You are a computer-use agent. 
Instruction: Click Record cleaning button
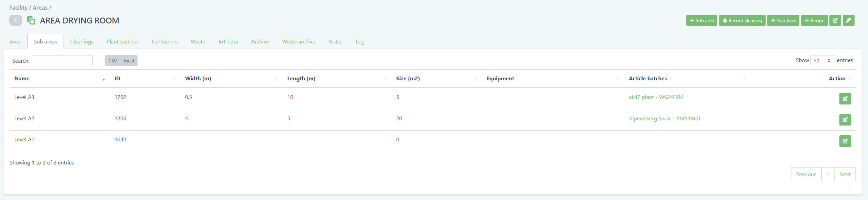[742, 21]
